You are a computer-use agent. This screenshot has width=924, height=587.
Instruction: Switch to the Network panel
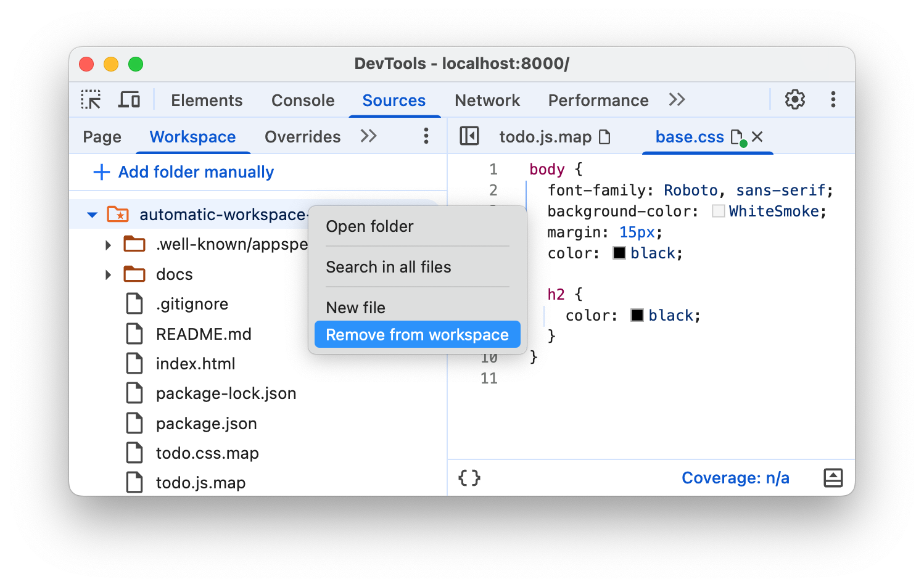click(487, 100)
